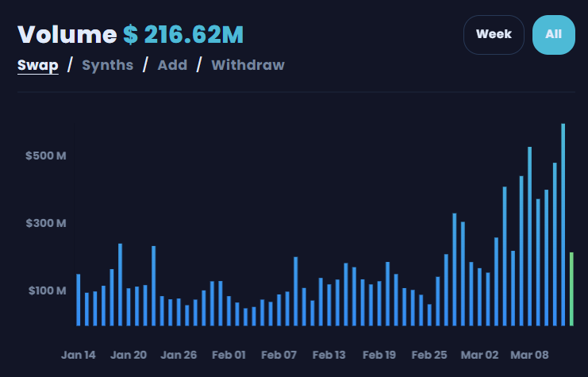Show the Withdraw volume tab
Image resolution: width=588 pixels, height=377 pixels.
(x=248, y=65)
